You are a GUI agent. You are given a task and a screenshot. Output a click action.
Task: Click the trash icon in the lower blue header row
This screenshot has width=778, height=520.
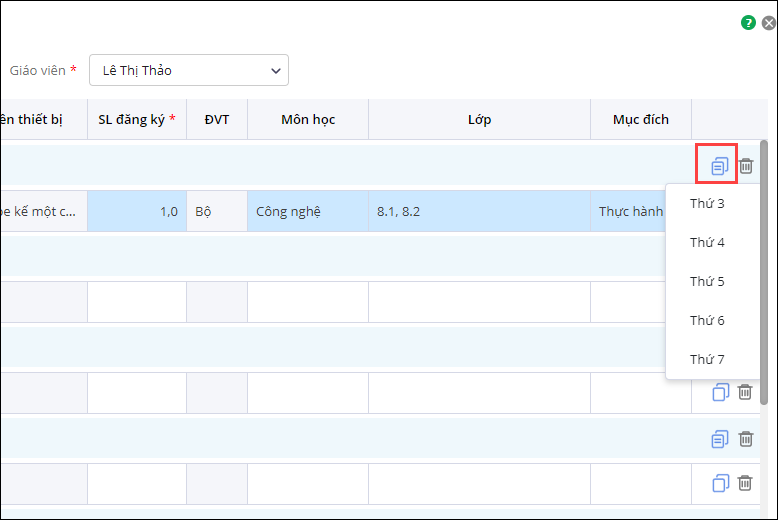pos(746,439)
